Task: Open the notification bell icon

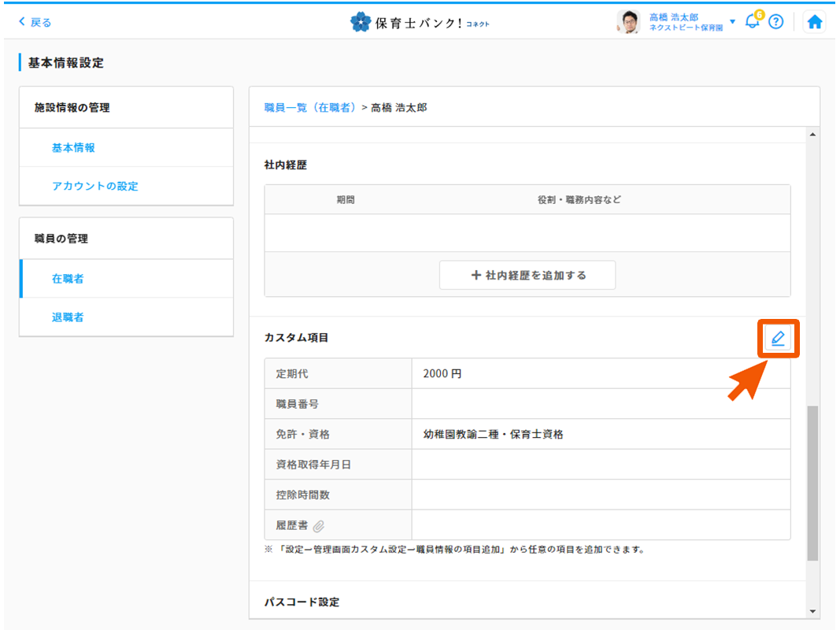Action: (x=752, y=22)
